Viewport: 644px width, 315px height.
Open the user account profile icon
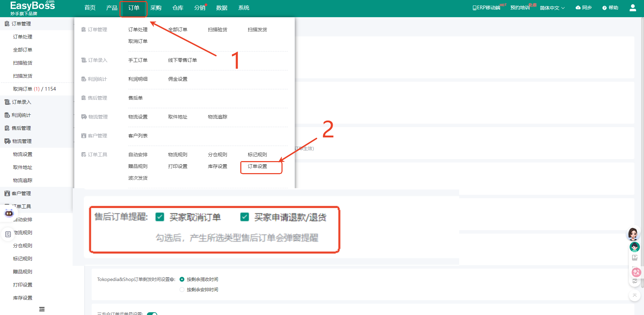click(x=633, y=8)
